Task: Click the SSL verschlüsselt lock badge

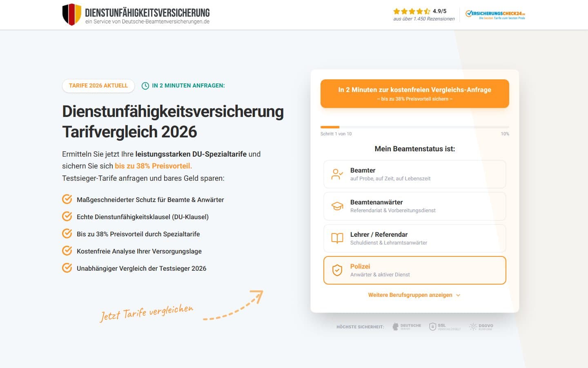Action: [445, 327]
